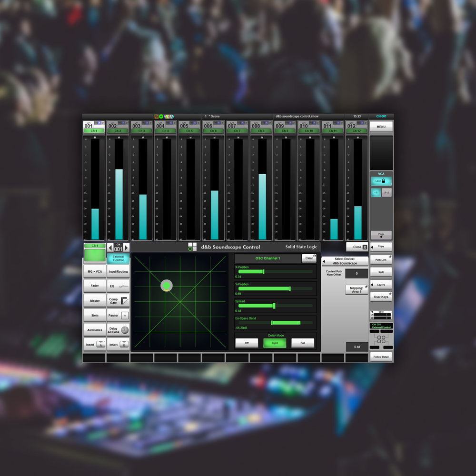Open Auxiliaries detail tab
This screenshot has height=476, width=476.
click(95, 330)
